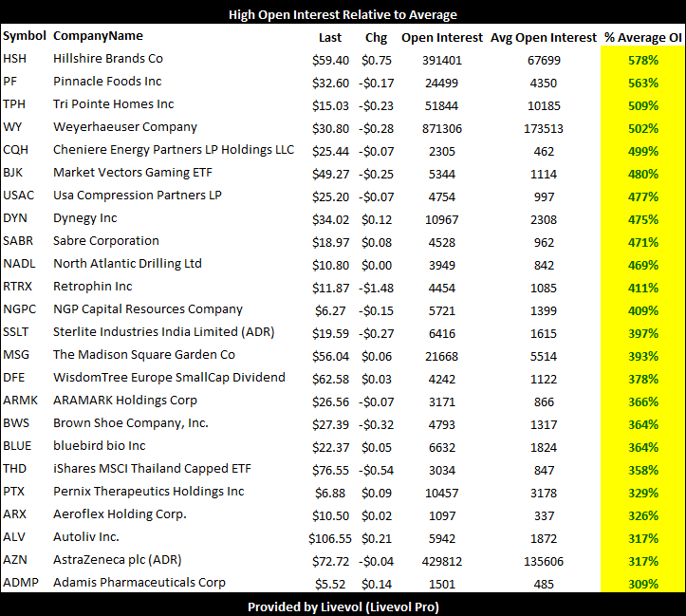This screenshot has width=686, height=616.
Task: Select the 326% average OI cell
Action: click(643, 515)
